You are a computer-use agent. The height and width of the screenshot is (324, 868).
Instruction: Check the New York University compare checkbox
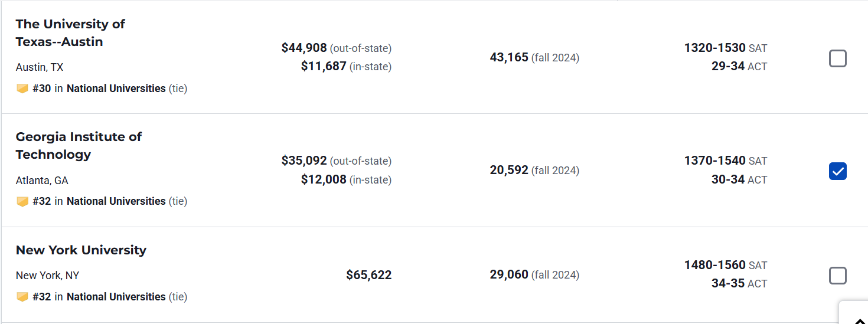(x=837, y=276)
